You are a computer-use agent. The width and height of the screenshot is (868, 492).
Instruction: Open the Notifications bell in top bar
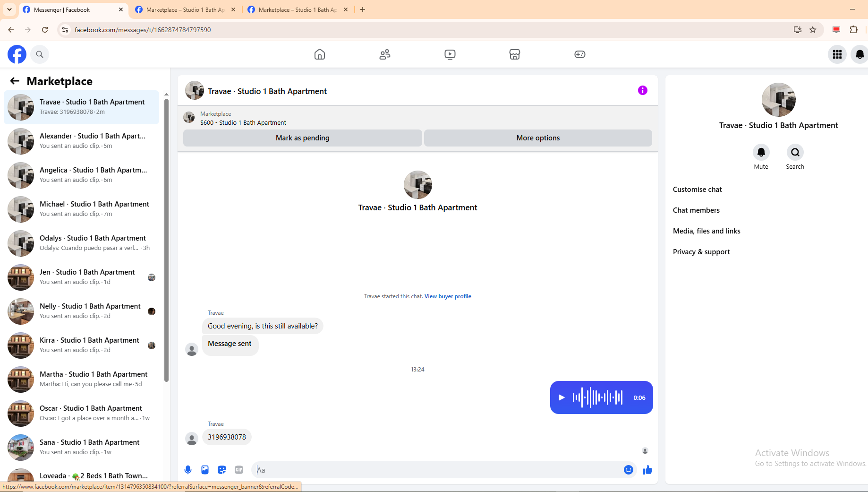coord(859,54)
